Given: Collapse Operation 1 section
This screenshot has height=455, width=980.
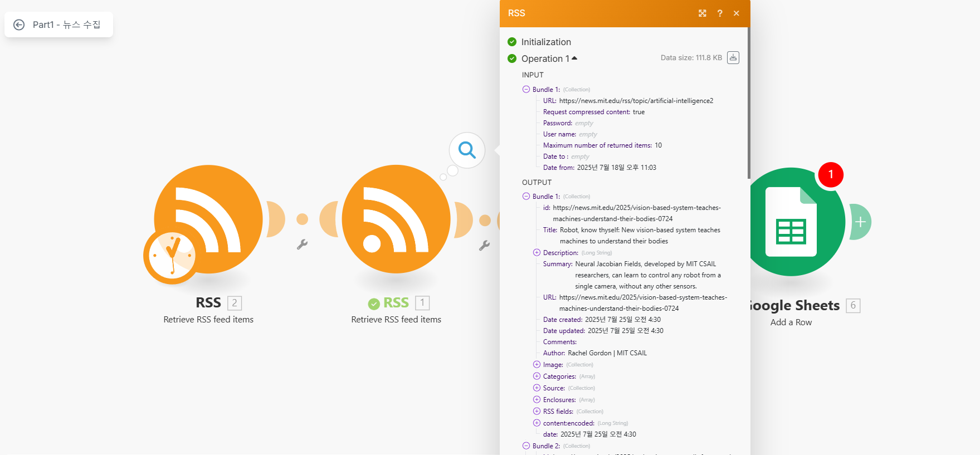Looking at the screenshot, I should pyautogui.click(x=574, y=58).
